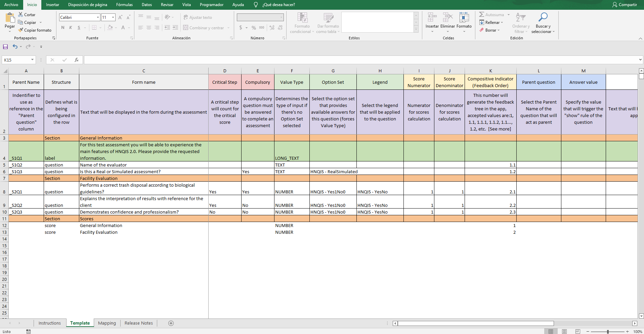The width and height of the screenshot is (644, 334).
Task: Increase decimal places
Action: tap(272, 28)
